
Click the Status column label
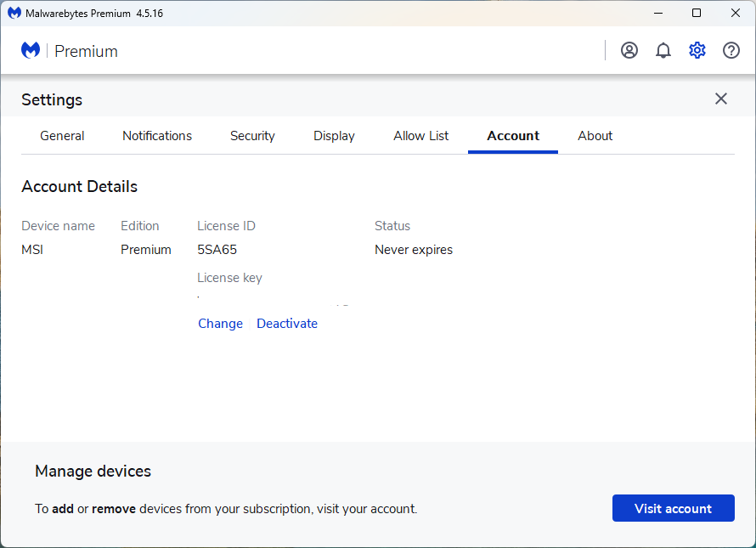point(392,226)
